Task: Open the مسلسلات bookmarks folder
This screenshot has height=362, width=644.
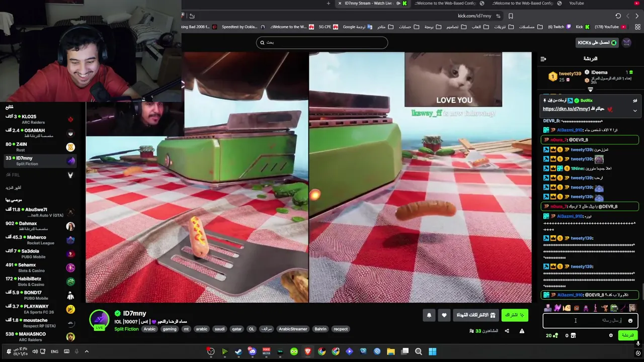Action: pos(530,27)
